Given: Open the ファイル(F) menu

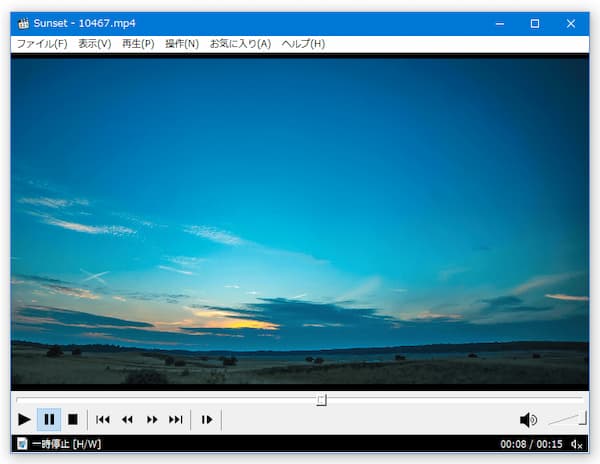Looking at the screenshot, I should coord(42,44).
